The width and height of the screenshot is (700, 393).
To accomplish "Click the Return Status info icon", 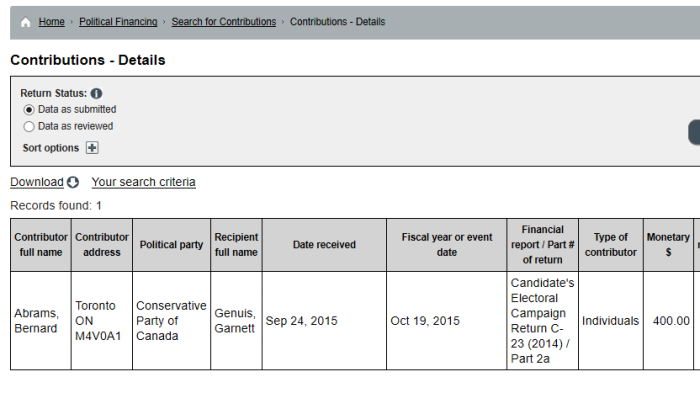I will 96,93.
